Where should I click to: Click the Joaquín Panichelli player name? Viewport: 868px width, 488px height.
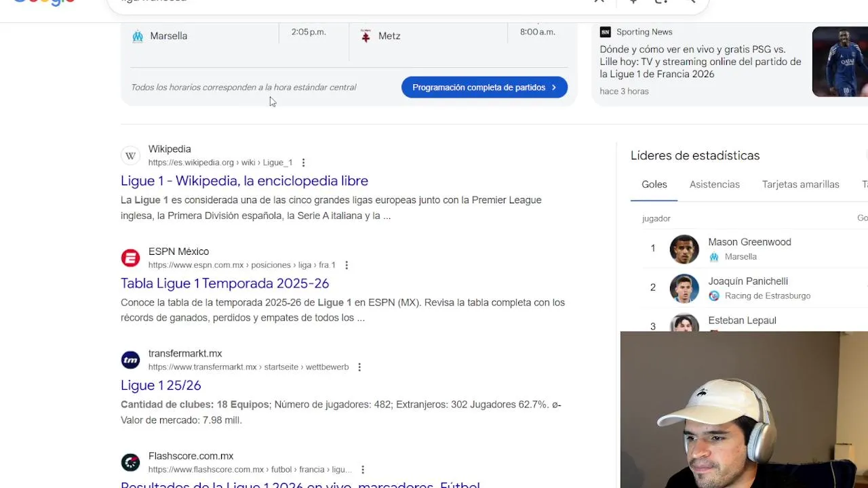[748, 281]
